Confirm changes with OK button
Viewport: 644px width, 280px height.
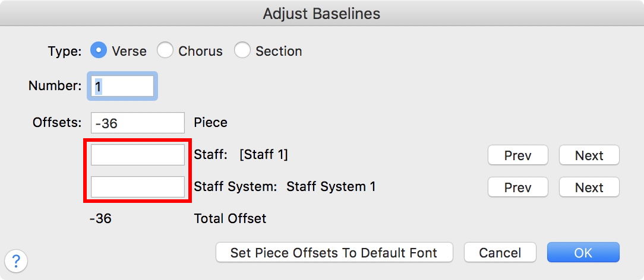583,253
